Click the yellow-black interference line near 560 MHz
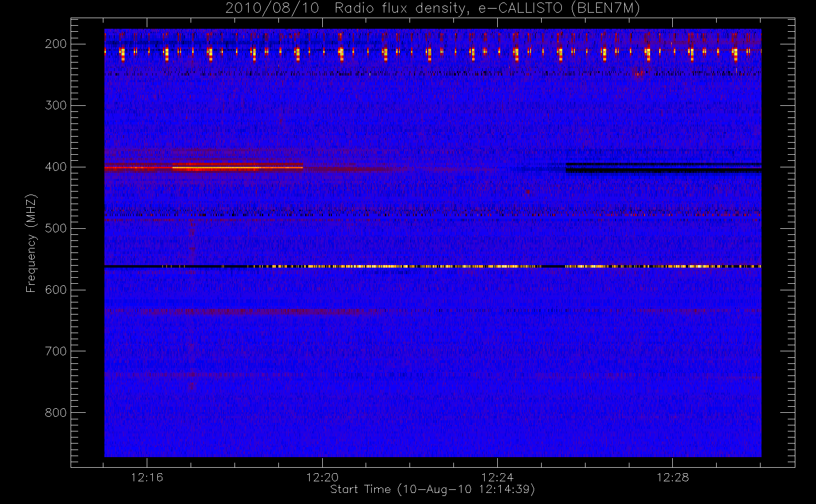 click(x=433, y=266)
